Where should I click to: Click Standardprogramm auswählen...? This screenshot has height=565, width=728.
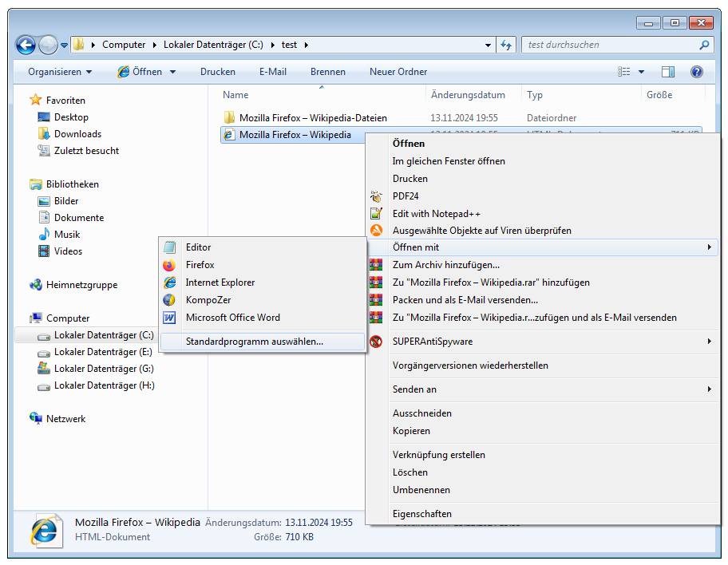[254, 342]
